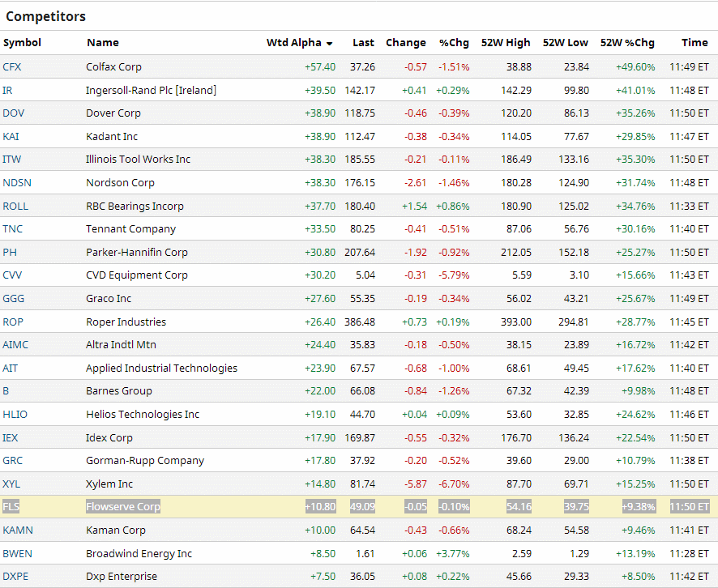Image resolution: width=718 pixels, height=588 pixels.
Task: Select %Chg value +3.77%
Action: coord(452,553)
